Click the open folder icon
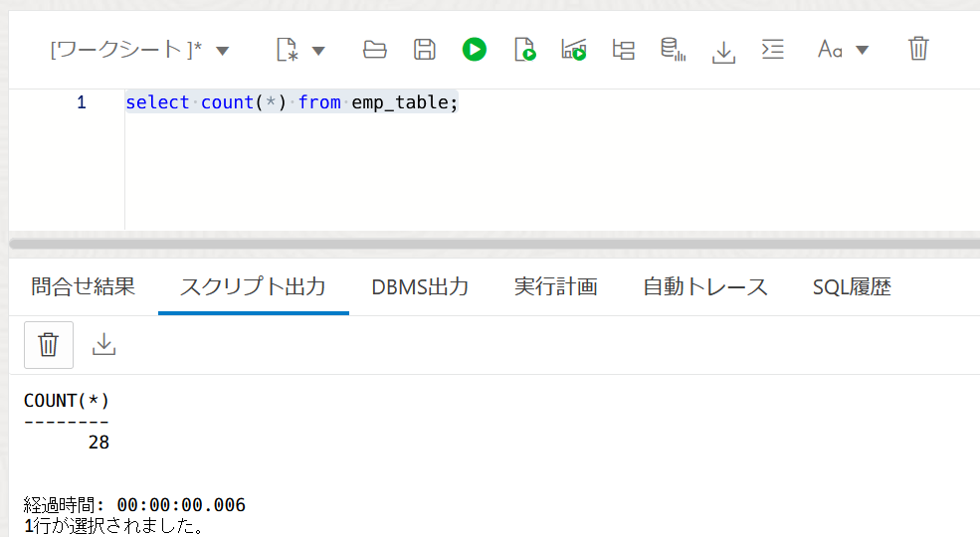This screenshot has height=537, width=980. 375,50
